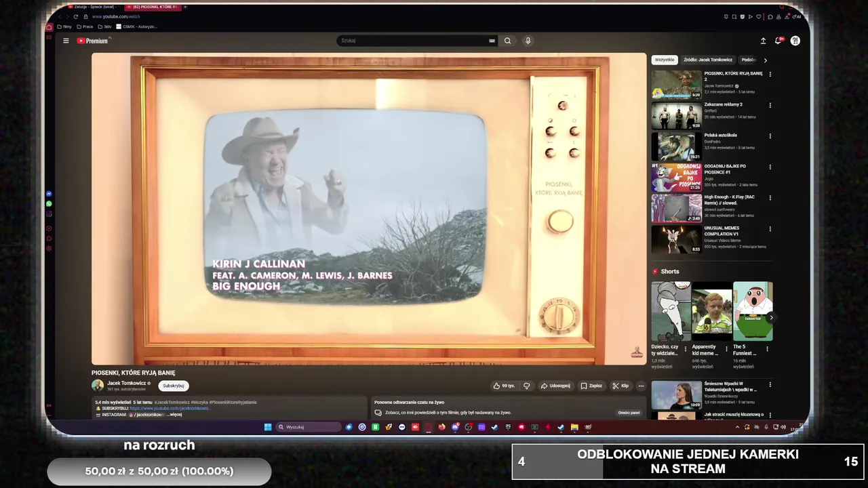
Task: Open 'The 5 Funniest' Peter Griffin Short
Action: (753, 312)
